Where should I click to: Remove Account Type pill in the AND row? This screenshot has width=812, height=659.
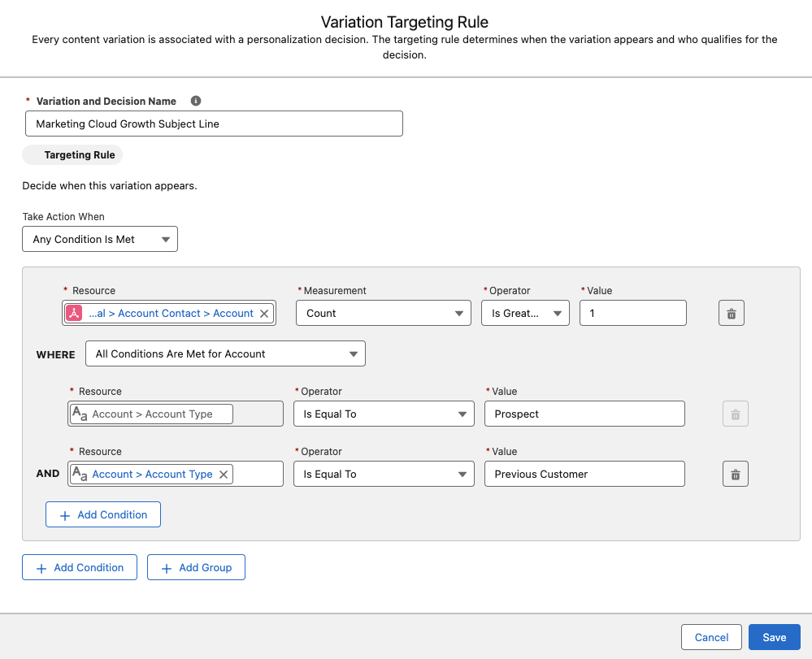point(224,475)
